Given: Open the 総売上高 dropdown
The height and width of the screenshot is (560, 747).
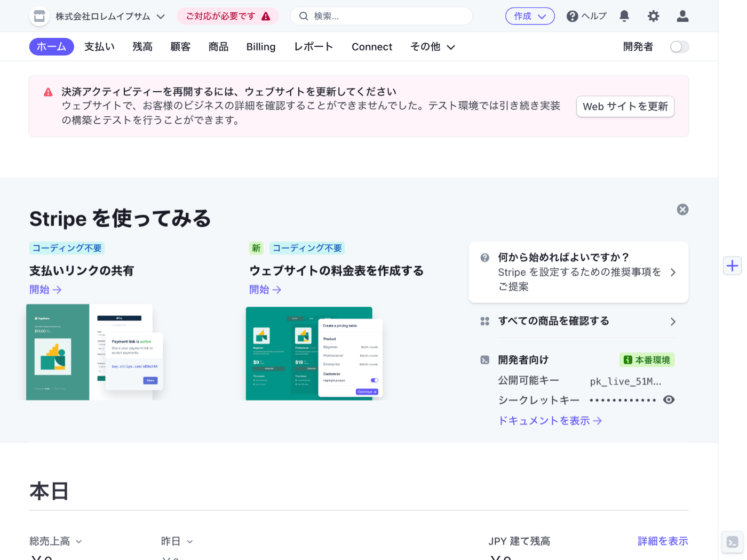Looking at the screenshot, I should (x=56, y=541).
